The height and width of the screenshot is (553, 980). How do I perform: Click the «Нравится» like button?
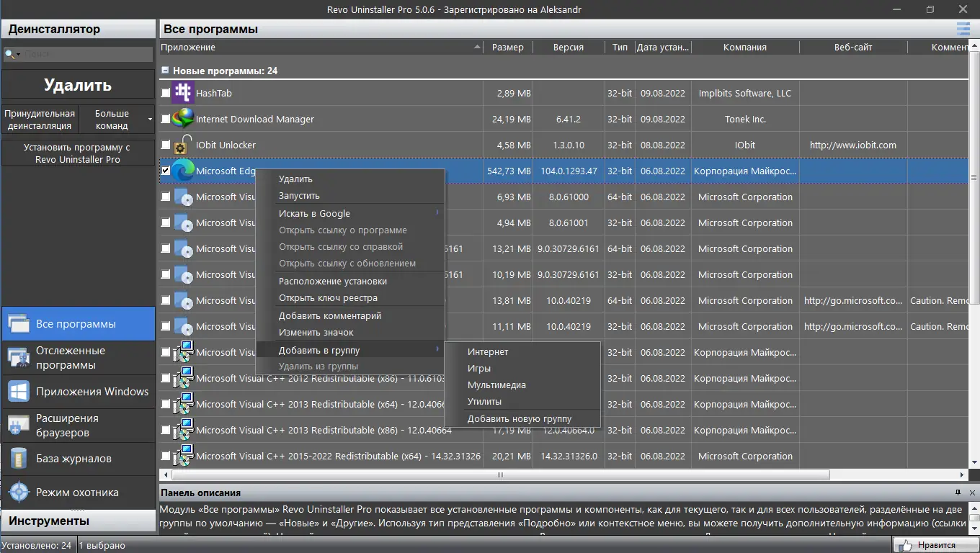coord(935,545)
